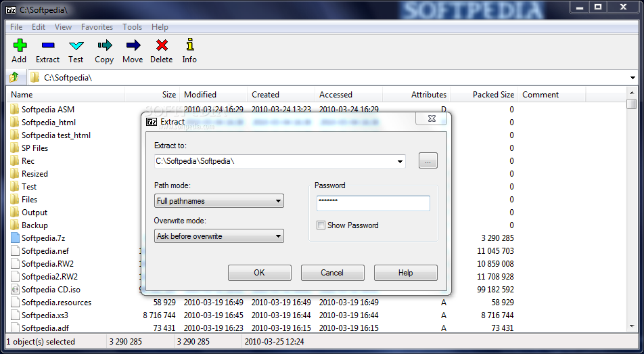Sort by the Size column header
The width and height of the screenshot is (644, 354).
pyautogui.click(x=152, y=95)
